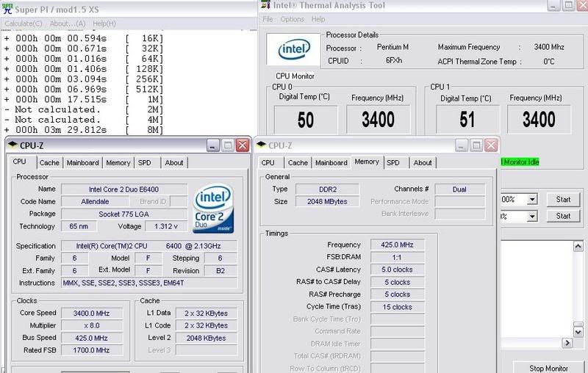Image resolution: width=588 pixels, height=373 pixels.
Task: Click the CAS# Latency value 5.0 clocks
Action: (397, 269)
